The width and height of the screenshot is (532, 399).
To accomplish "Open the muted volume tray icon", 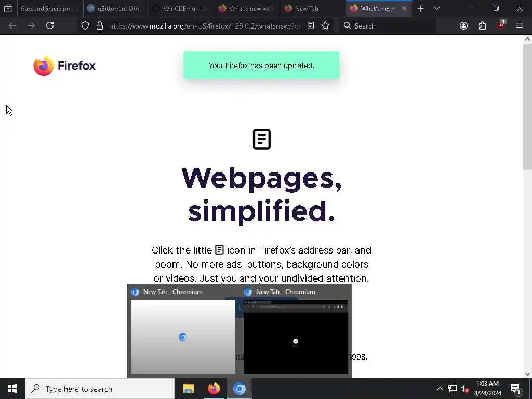I will [x=464, y=389].
